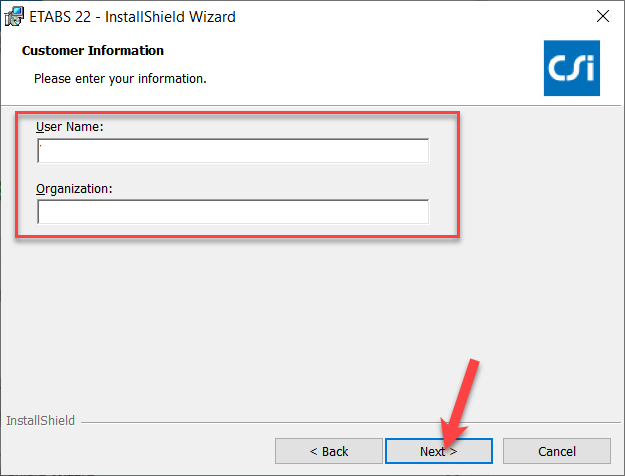The image size is (625, 476).
Task: Click the Customer Information heading
Action: coord(93,51)
